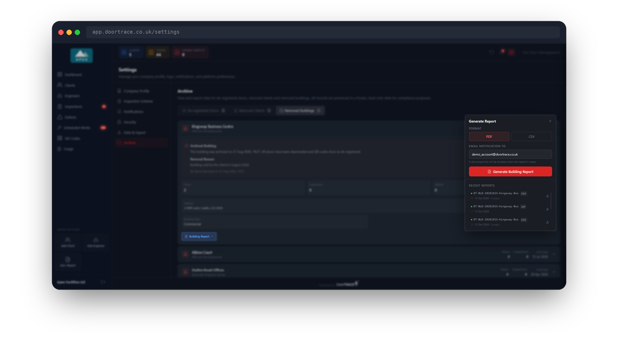Image resolution: width=618 pixels, height=364 pixels.
Task: Close the Generate Report popup
Action: coord(550,121)
